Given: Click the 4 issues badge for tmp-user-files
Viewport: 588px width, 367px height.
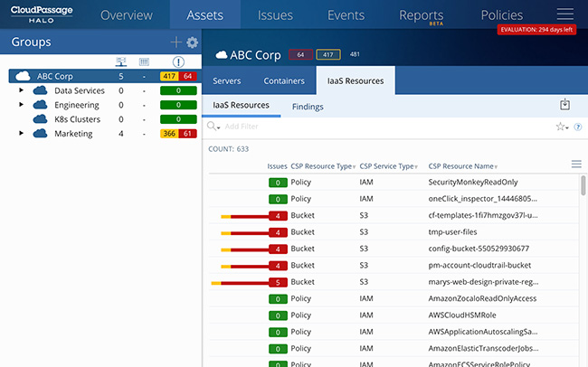Looking at the screenshot, I should tap(278, 232).
